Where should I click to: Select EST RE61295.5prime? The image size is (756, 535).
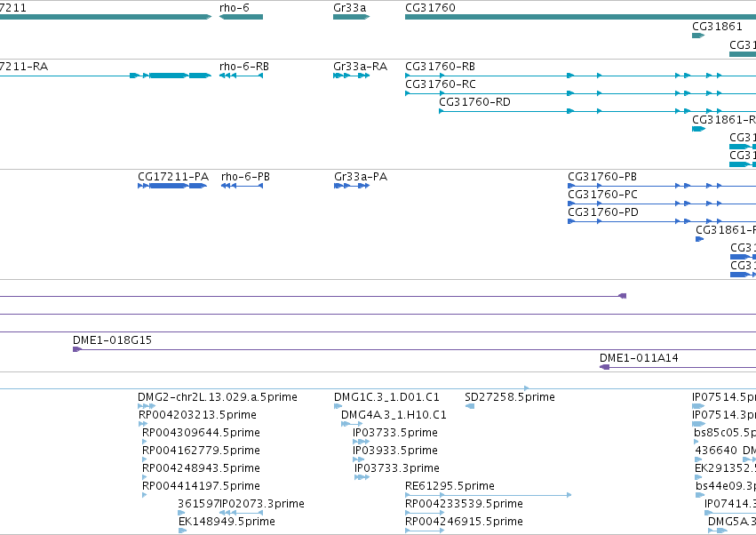450,486
